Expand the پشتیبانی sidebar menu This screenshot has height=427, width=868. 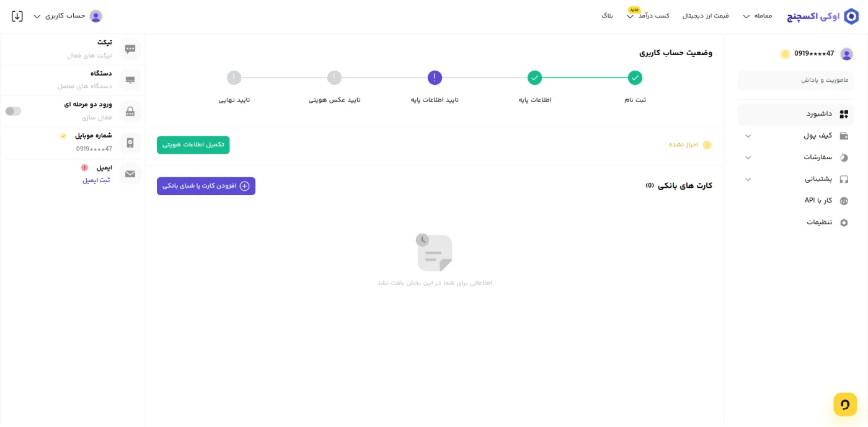[x=795, y=179]
